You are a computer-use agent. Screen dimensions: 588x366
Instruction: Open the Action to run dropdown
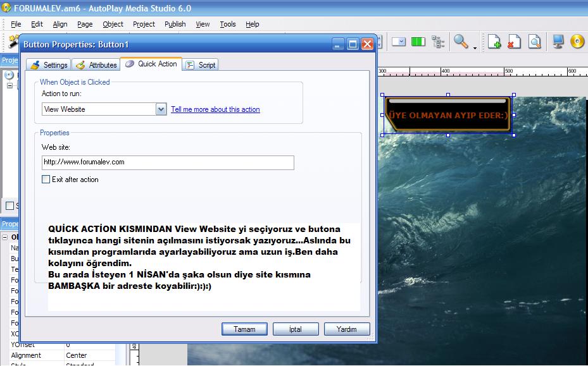(161, 109)
